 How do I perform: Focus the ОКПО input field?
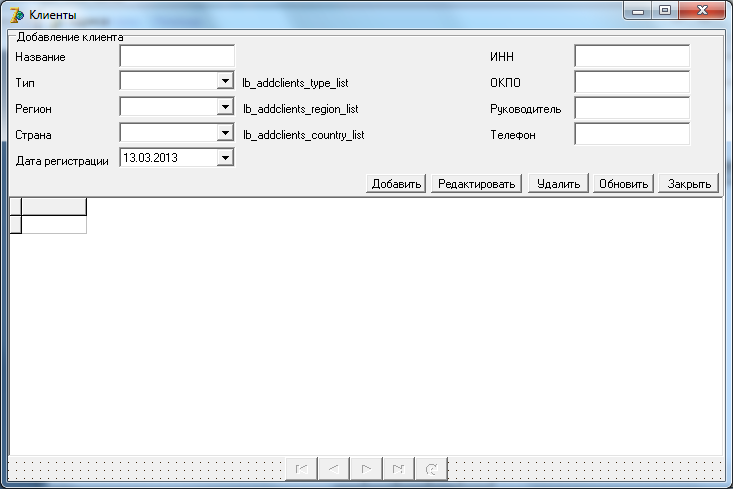[632, 82]
